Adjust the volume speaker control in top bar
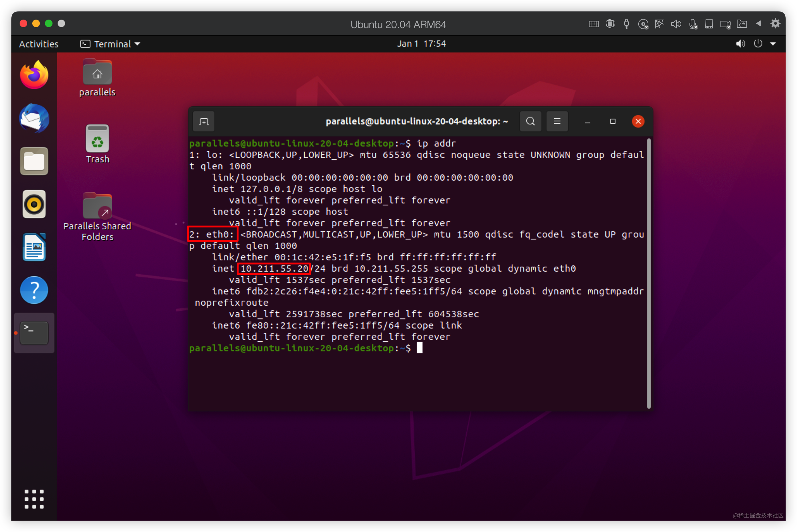 (741, 43)
